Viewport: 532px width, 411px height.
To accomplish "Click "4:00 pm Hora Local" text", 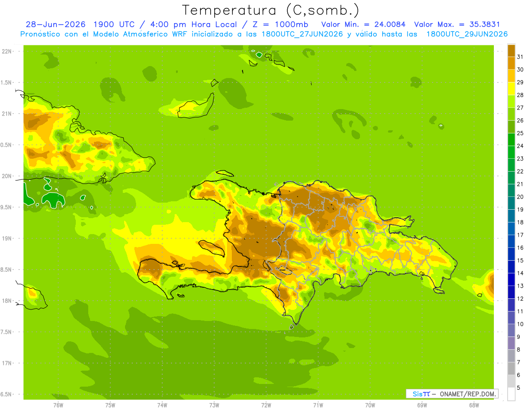I will pyautogui.click(x=194, y=25).
